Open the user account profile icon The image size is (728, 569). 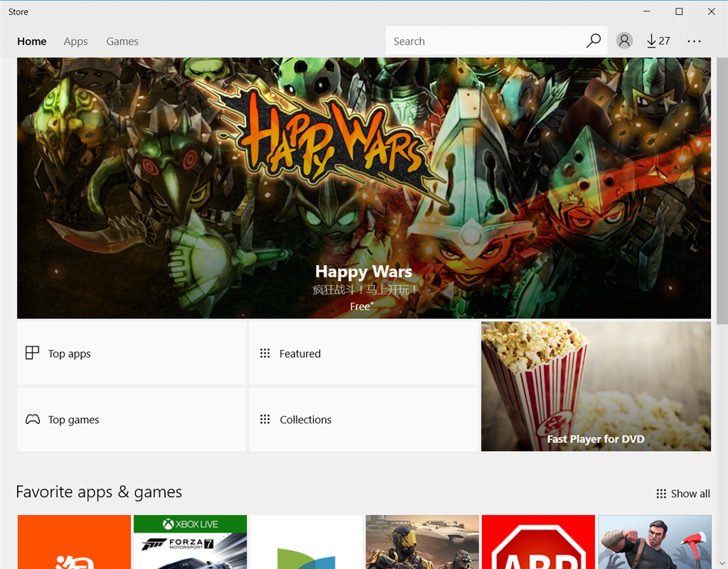click(x=624, y=41)
